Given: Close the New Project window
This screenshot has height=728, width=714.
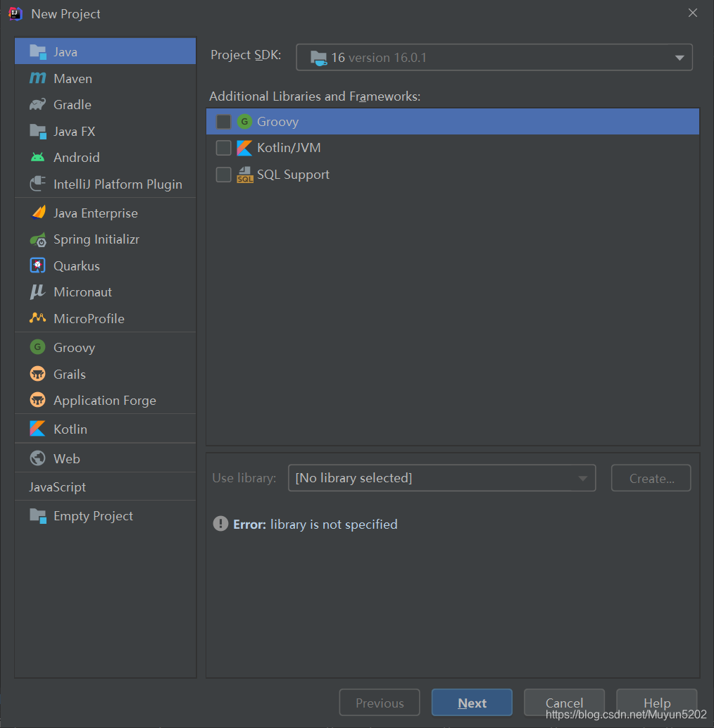Looking at the screenshot, I should click(x=693, y=13).
